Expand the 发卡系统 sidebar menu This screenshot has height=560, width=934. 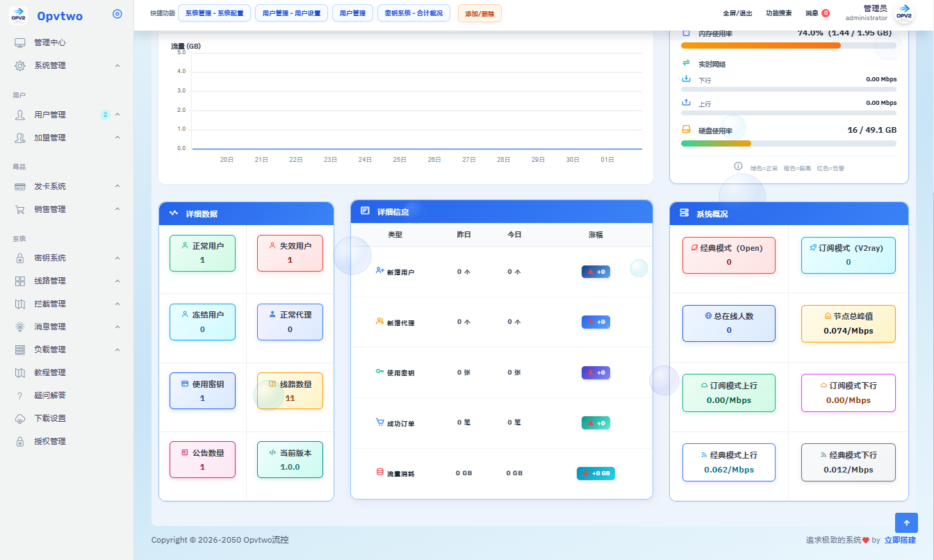pyautogui.click(x=67, y=186)
